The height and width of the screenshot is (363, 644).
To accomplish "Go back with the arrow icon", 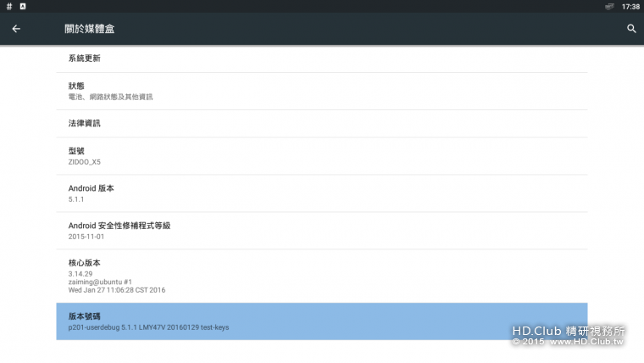I will click(16, 29).
